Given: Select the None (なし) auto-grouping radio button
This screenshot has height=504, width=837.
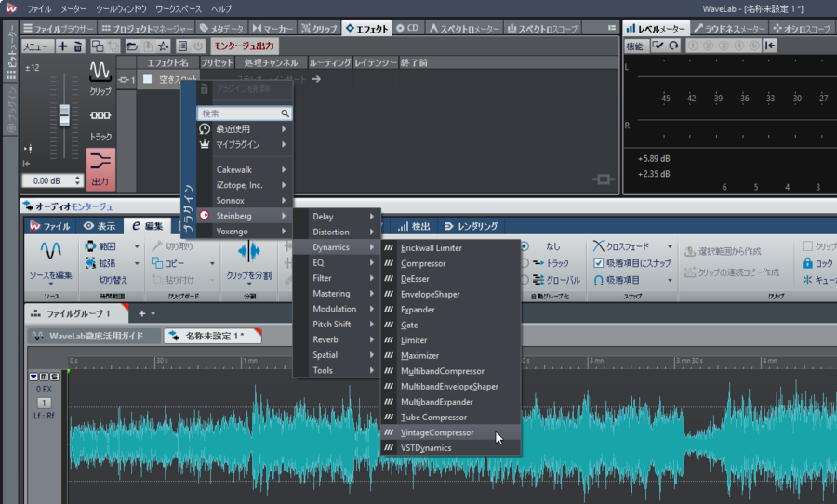Looking at the screenshot, I should click(x=525, y=246).
